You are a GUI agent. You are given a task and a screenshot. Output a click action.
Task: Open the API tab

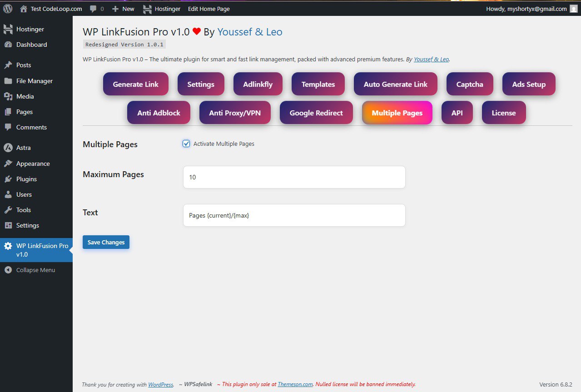(x=457, y=113)
